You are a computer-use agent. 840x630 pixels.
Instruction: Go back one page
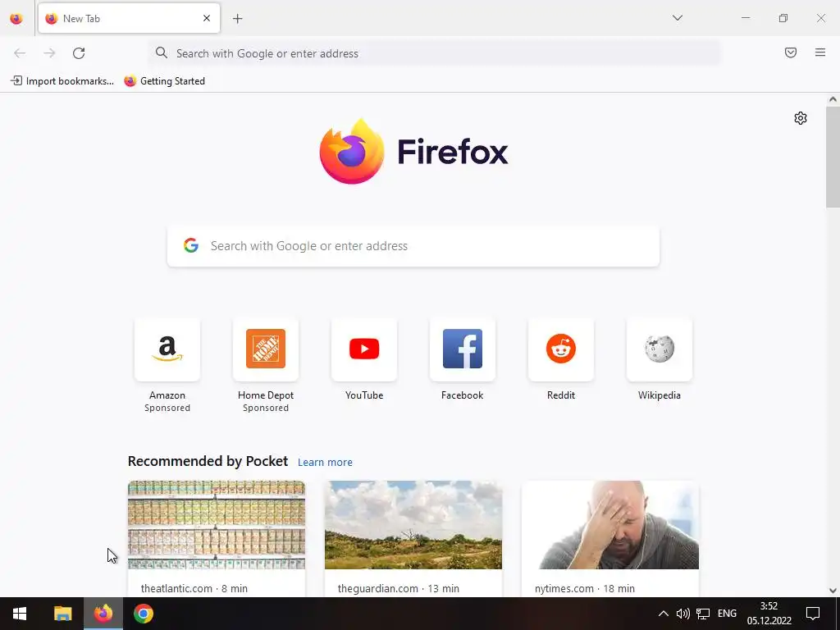pos(20,53)
